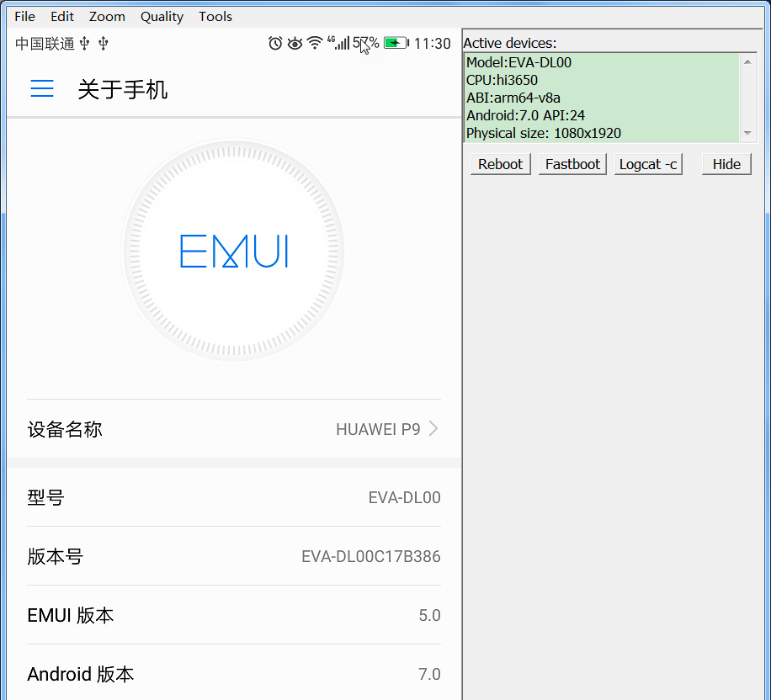The width and height of the screenshot is (771, 700).
Task: Click the second USB status icon
Action: coord(104,43)
